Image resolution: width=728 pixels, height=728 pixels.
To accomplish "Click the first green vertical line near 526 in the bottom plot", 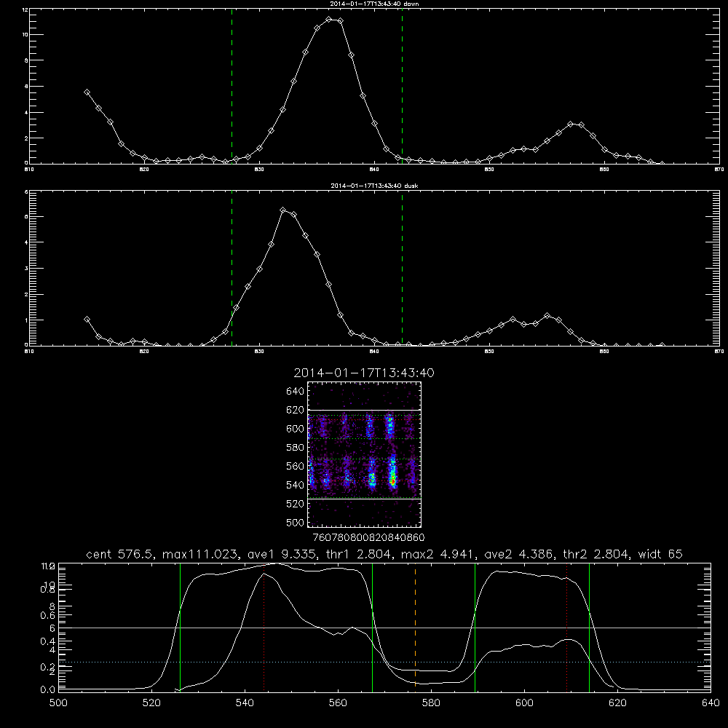I will click(180, 627).
